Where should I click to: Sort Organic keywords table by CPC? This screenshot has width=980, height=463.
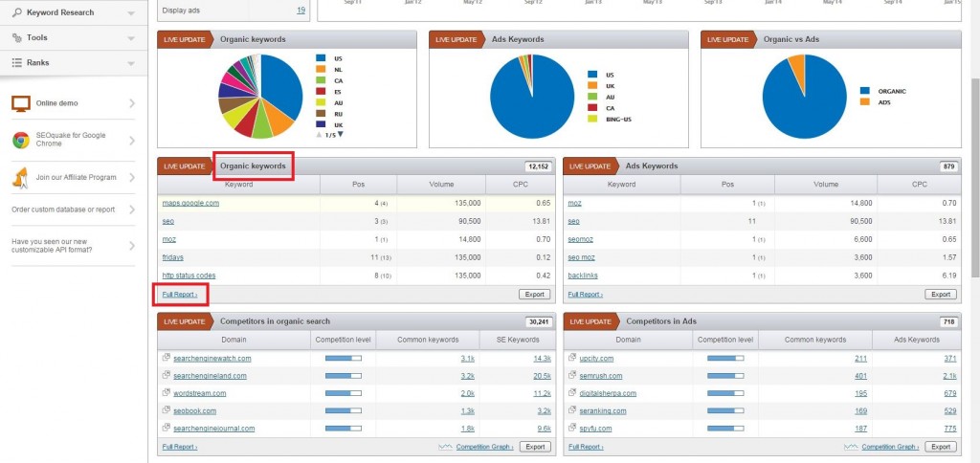pos(520,185)
